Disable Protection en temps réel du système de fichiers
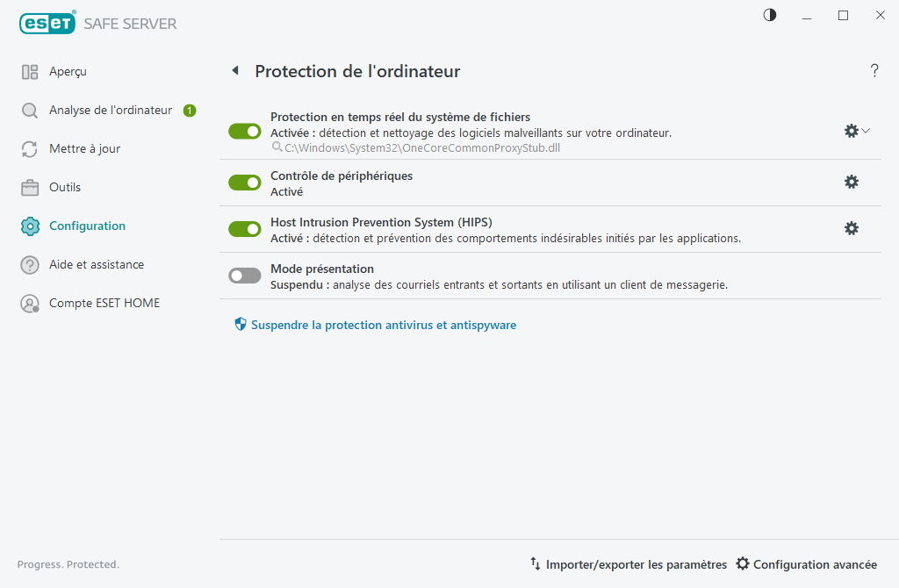 coord(244,131)
